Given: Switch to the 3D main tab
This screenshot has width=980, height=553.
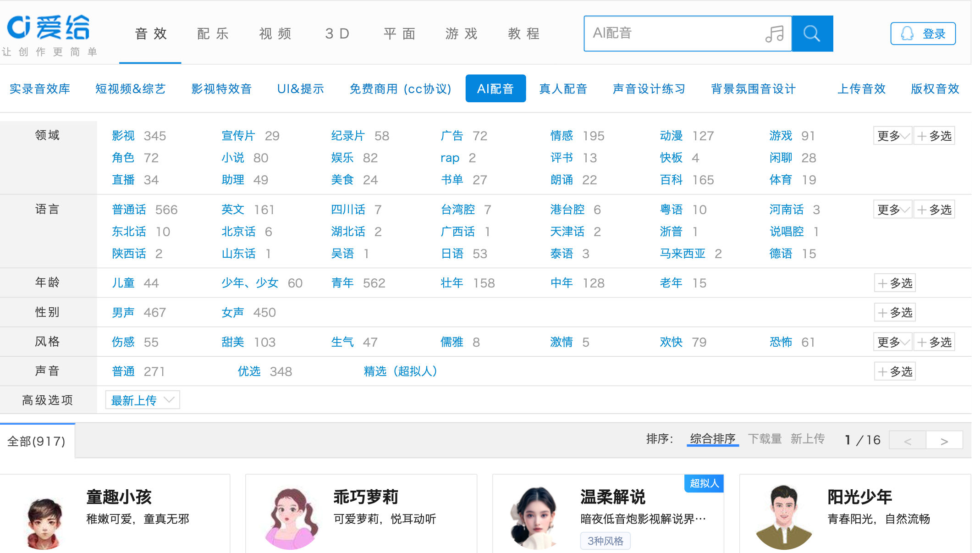Looking at the screenshot, I should tap(337, 34).
